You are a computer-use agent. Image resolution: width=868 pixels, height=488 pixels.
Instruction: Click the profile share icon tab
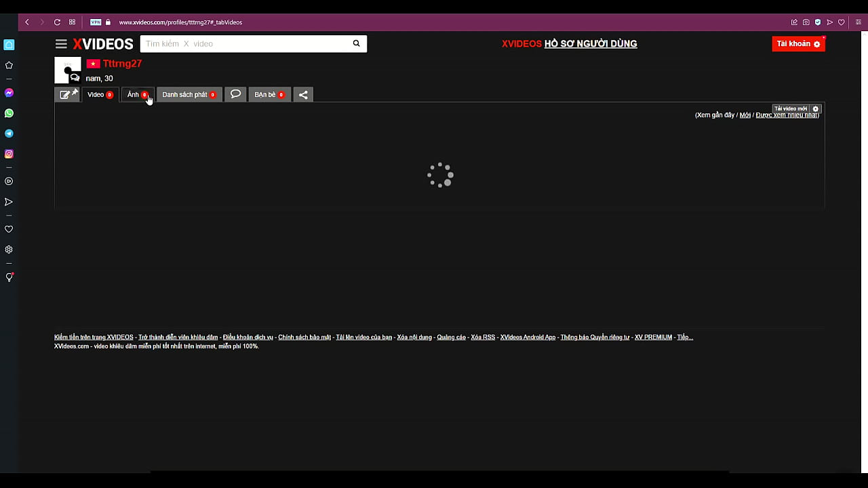click(303, 95)
